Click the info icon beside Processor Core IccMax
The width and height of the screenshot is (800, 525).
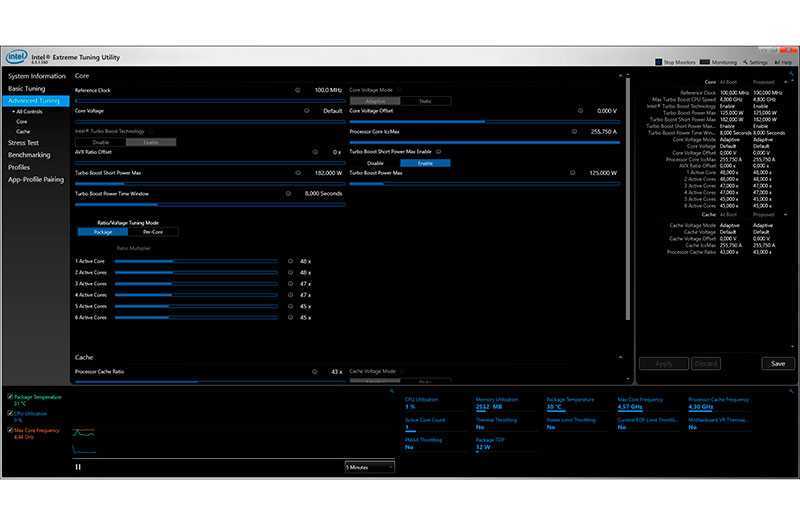574,132
